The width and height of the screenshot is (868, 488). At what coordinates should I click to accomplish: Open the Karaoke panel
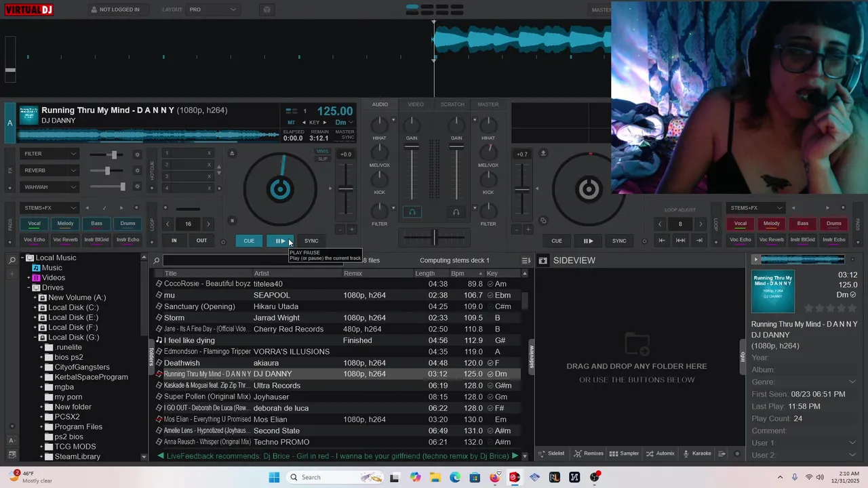[x=697, y=453]
